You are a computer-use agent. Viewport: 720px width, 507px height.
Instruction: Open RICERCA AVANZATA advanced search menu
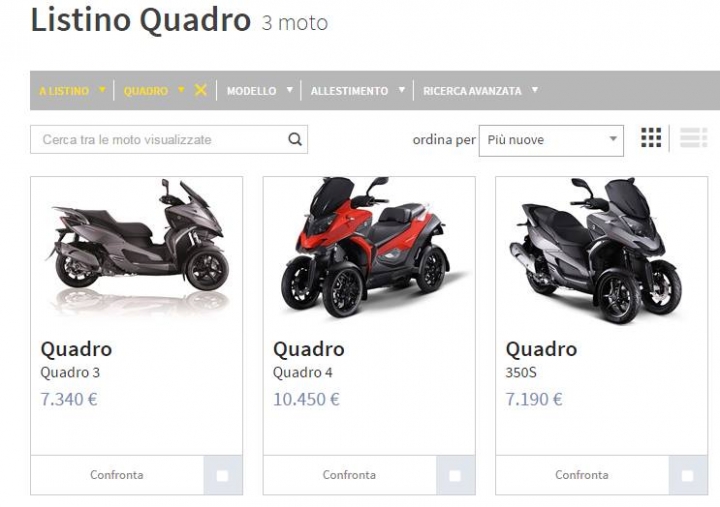(480, 90)
